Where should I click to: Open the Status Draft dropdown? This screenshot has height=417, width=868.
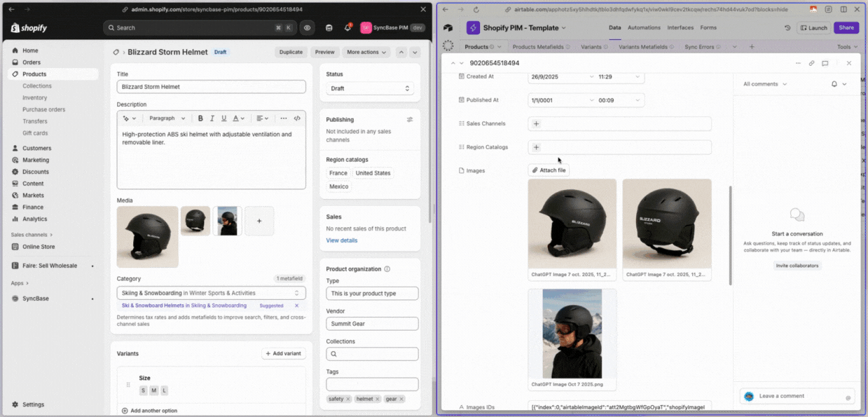[x=370, y=88]
